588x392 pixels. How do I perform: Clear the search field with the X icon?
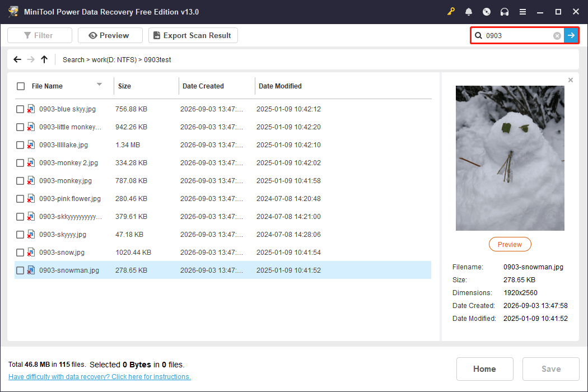(x=557, y=36)
